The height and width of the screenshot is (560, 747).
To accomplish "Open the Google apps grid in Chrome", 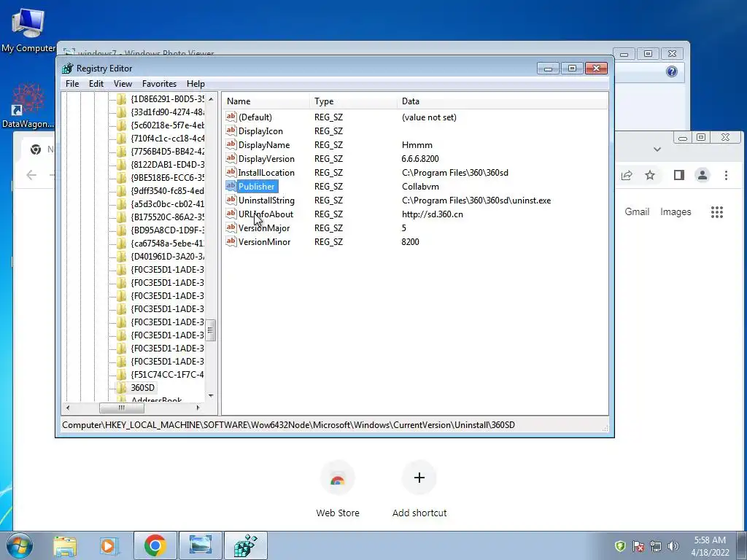I will coord(717,212).
